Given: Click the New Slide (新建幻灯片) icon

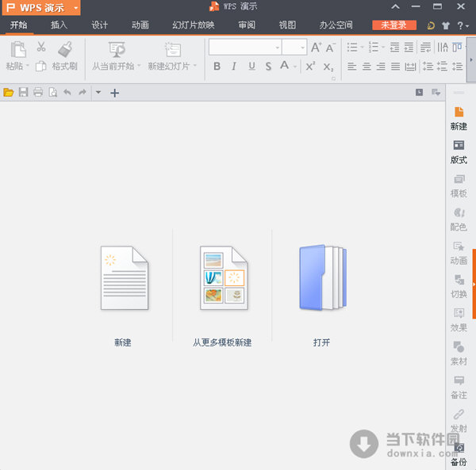Looking at the screenshot, I should [173, 49].
